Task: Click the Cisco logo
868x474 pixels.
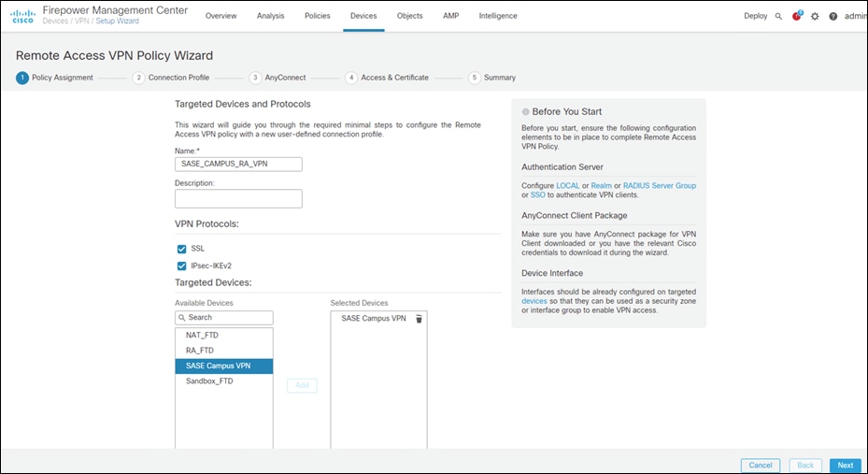Action: tap(22, 16)
